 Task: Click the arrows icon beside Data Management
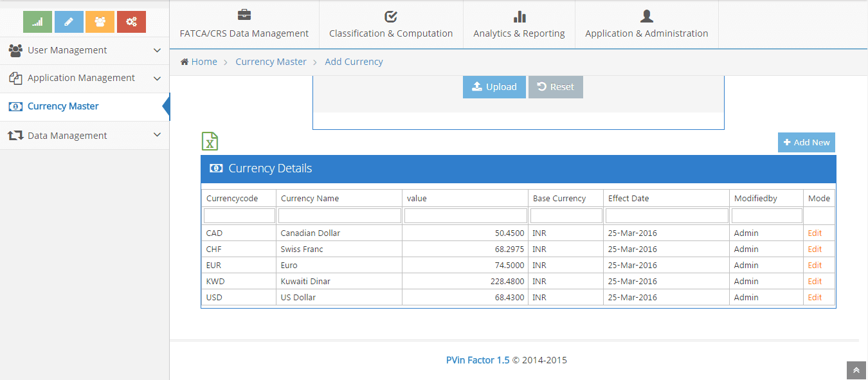click(x=15, y=136)
